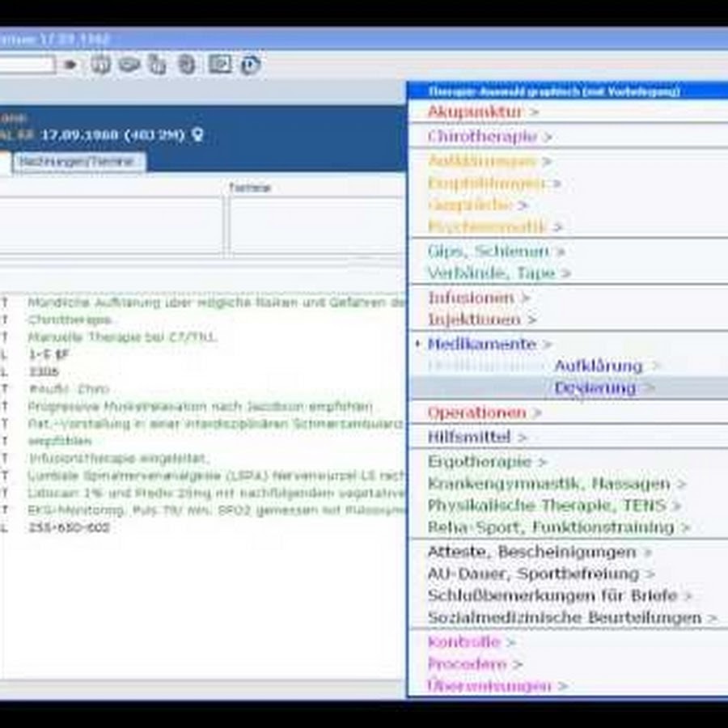Choose Dosierung under Medikamente
Image resolution: width=728 pixels, height=728 pixels.
point(595,388)
